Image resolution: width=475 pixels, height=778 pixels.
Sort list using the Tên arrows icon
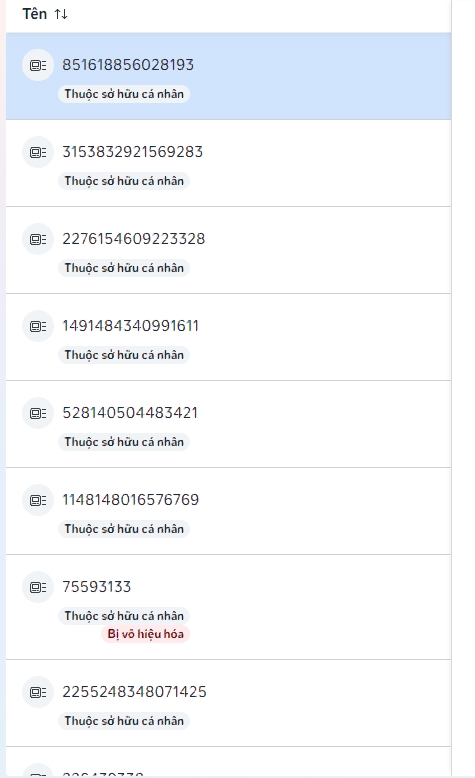pos(61,14)
